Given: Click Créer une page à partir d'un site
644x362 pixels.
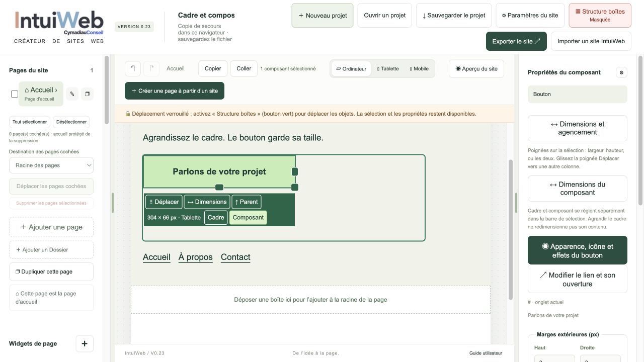Looking at the screenshot, I should [175, 91].
